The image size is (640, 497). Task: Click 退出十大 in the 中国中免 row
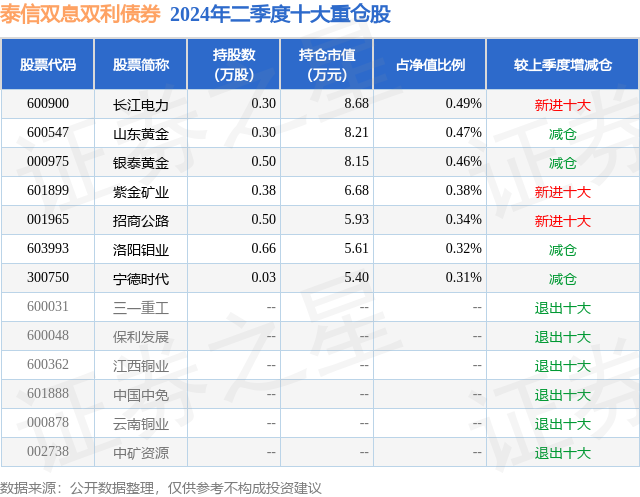(x=562, y=395)
